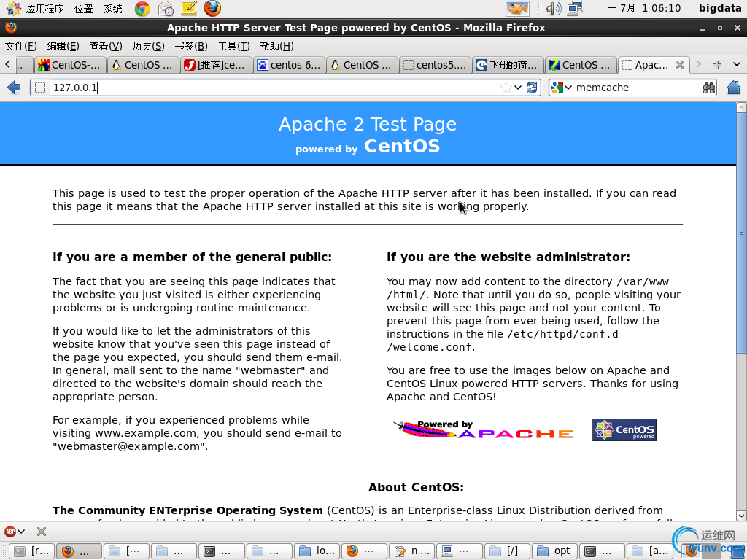
Task: Click the date and time clock
Action: pyautogui.click(x=644, y=9)
